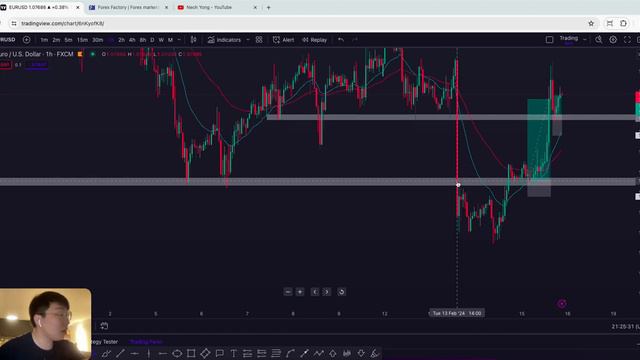The image size is (640, 360).
Task: Bookmark page with star icon
Action: point(591,23)
